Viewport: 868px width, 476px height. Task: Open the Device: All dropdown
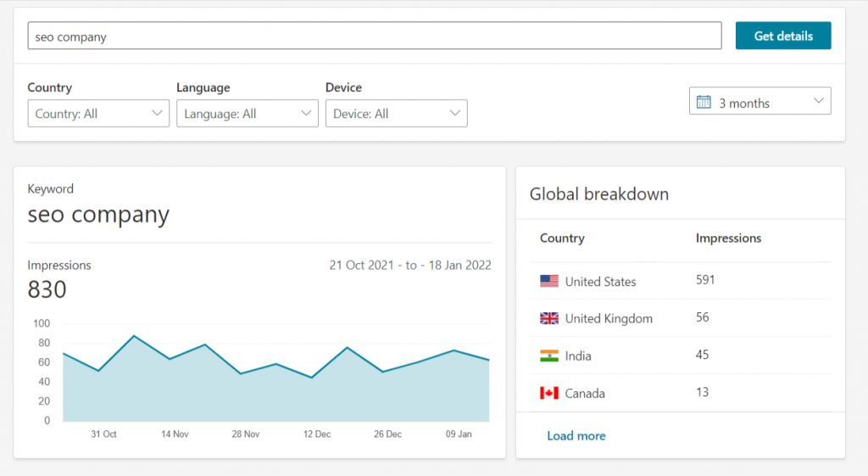pyautogui.click(x=397, y=114)
